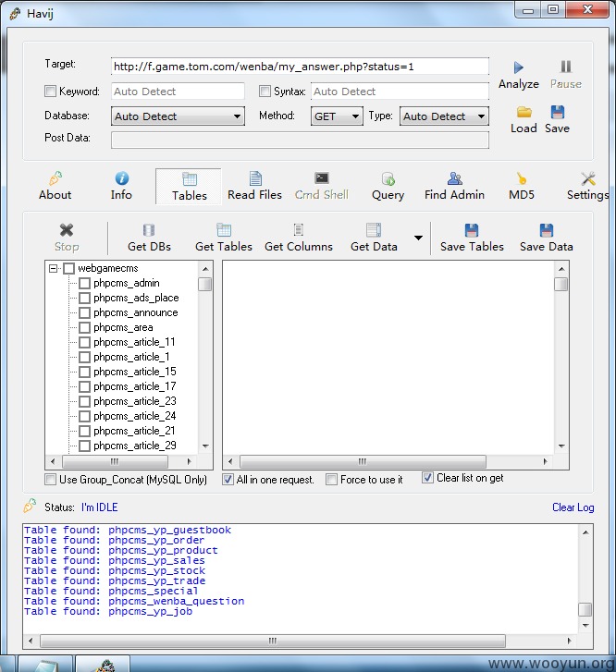Click the Syntax Auto Detect field
The height and width of the screenshot is (672, 616).
pos(400,92)
